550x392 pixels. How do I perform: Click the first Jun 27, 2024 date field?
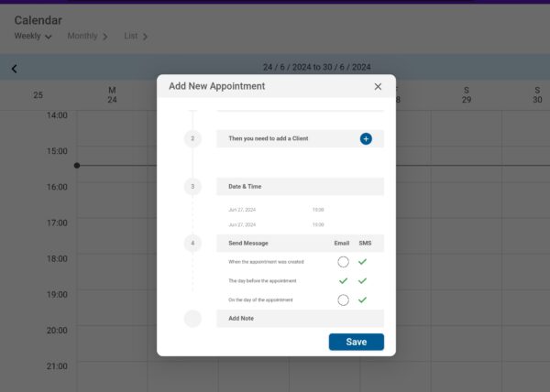[242, 210]
